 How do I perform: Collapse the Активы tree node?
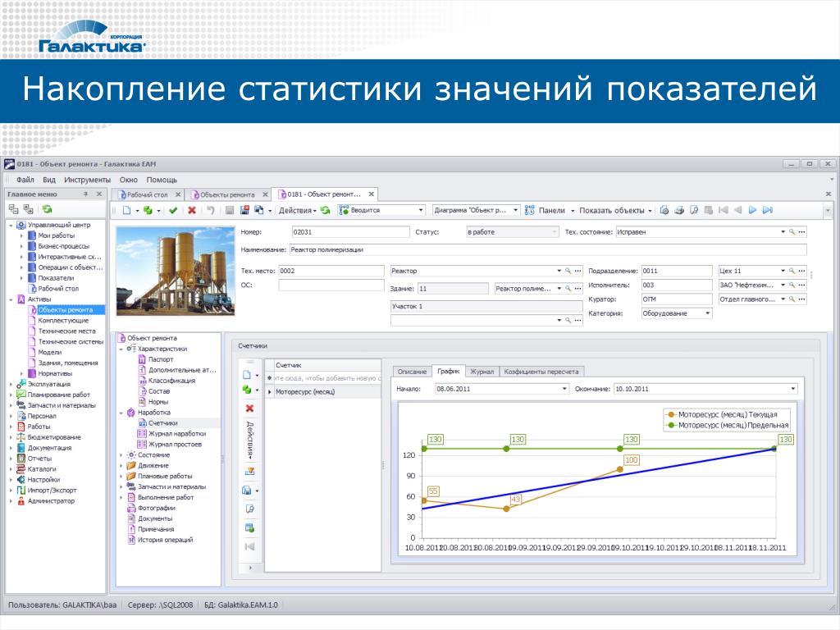pyautogui.click(x=11, y=299)
